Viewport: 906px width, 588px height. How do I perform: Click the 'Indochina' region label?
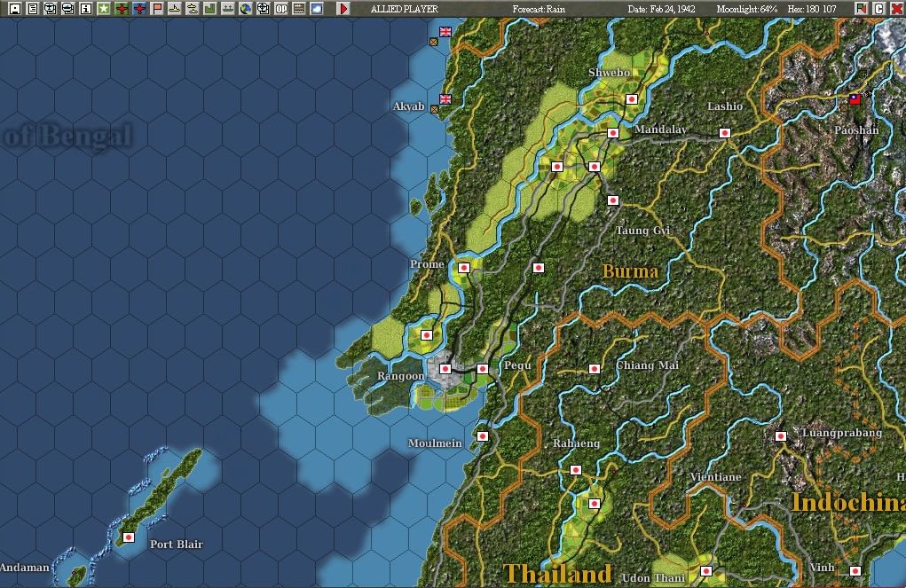click(848, 502)
